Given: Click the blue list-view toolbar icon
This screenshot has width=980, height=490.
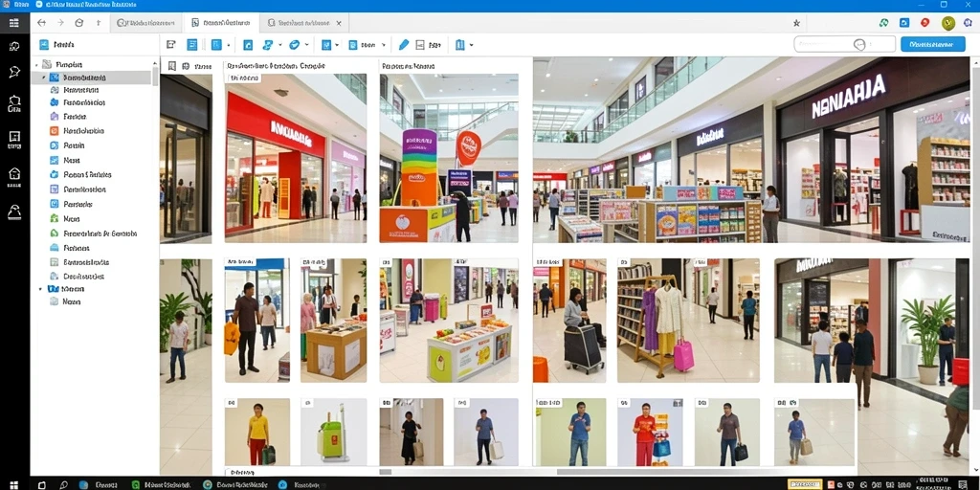Looking at the screenshot, I should click(192, 44).
